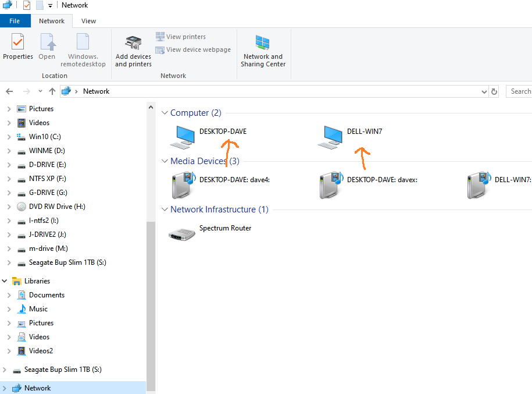Open recent locations dropdown arrow
532x394 pixels.
click(x=40, y=91)
